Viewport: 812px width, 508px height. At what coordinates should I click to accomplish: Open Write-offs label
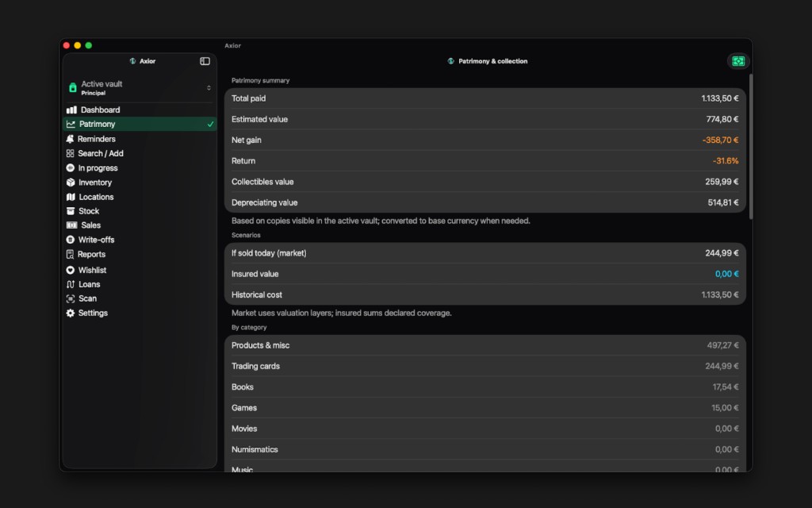pos(96,240)
